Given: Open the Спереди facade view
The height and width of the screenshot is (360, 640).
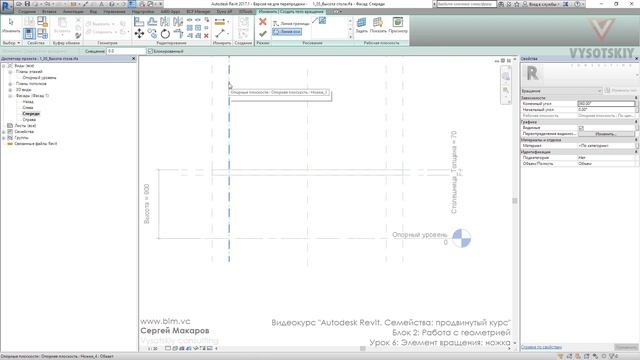Looking at the screenshot, I should click(31, 114).
